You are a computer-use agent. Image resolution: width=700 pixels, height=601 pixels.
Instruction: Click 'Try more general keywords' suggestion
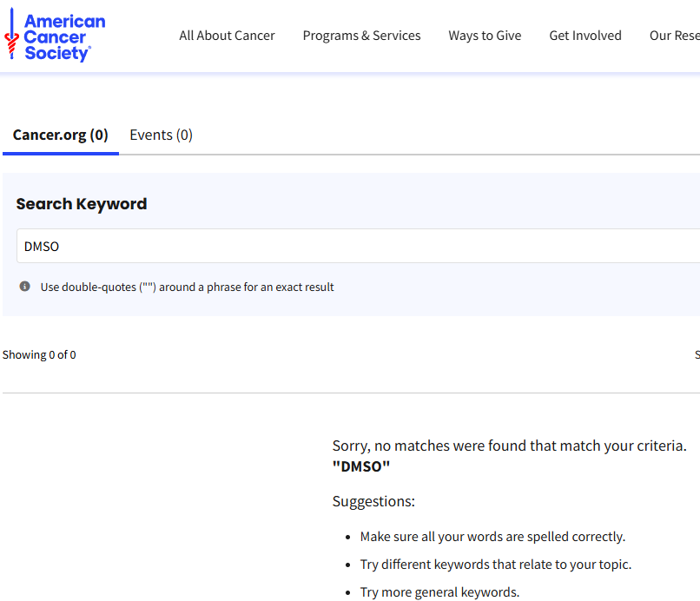[439, 592]
